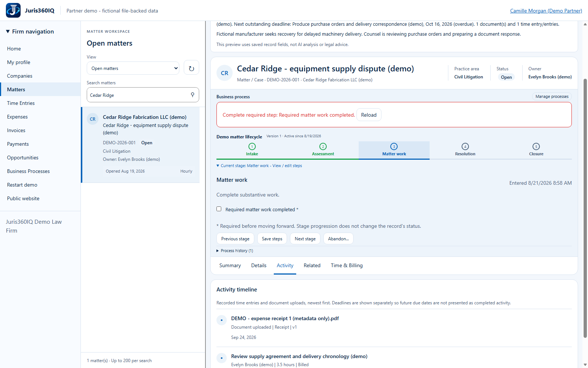Click the scrollbar down arrow
The height and width of the screenshot is (368, 588).
tap(585, 365)
